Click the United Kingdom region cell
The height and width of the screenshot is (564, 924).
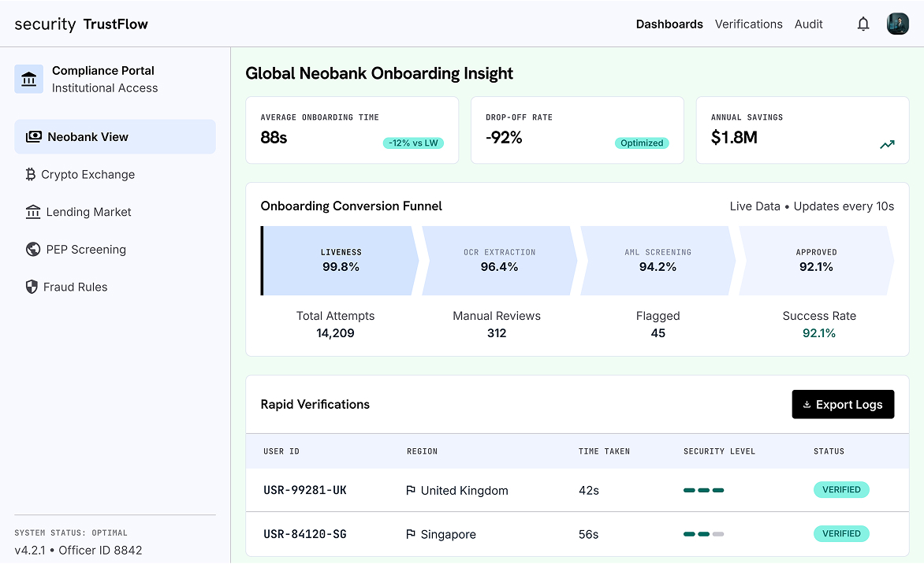457,491
